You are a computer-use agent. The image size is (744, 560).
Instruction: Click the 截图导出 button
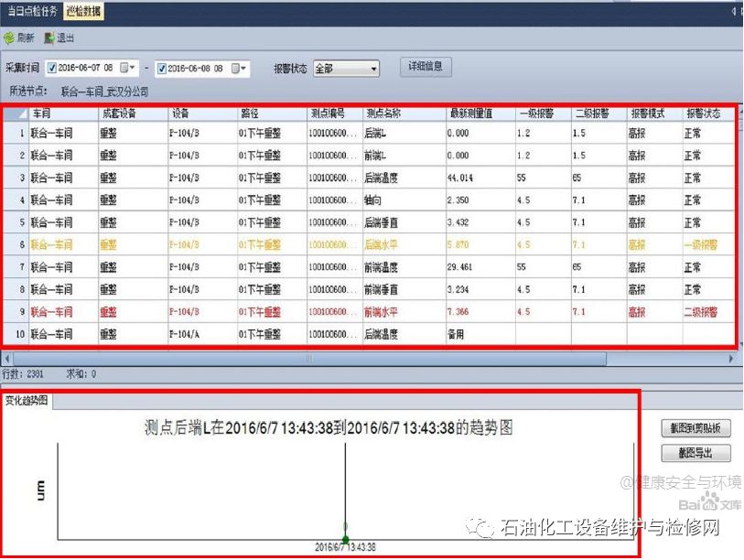point(695,453)
